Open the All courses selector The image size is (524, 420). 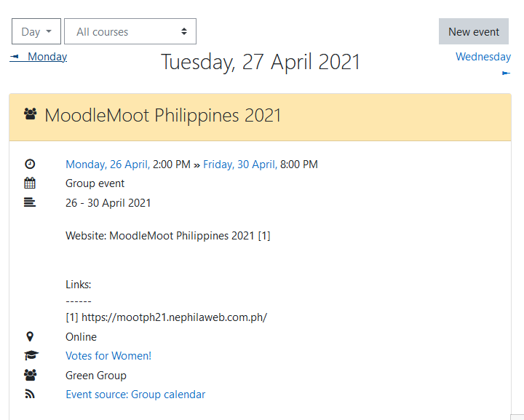click(x=130, y=31)
